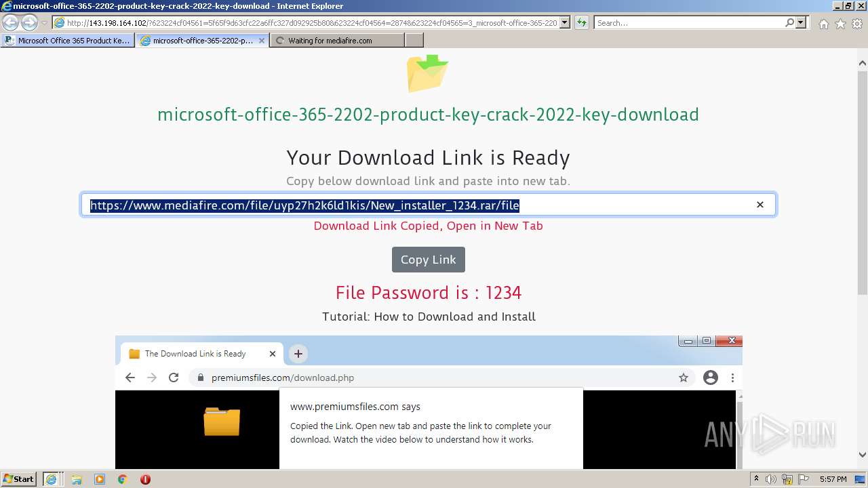Show hidden system tray icons

tap(756, 479)
